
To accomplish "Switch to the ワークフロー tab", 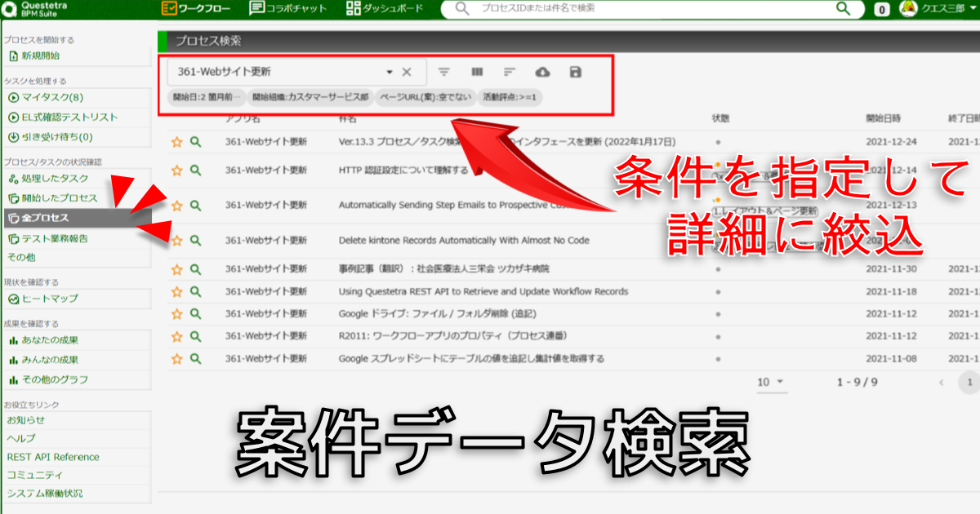I will [196, 8].
